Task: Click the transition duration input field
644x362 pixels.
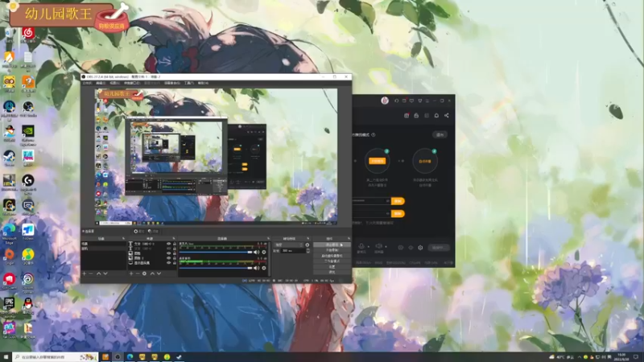Action: pyautogui.click(x=293, y=251)
